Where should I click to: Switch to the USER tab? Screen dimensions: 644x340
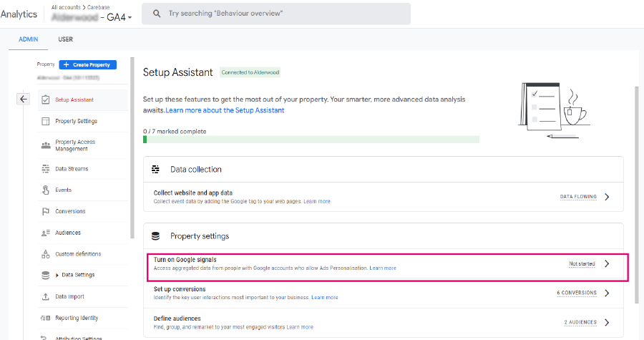point(65,39)
